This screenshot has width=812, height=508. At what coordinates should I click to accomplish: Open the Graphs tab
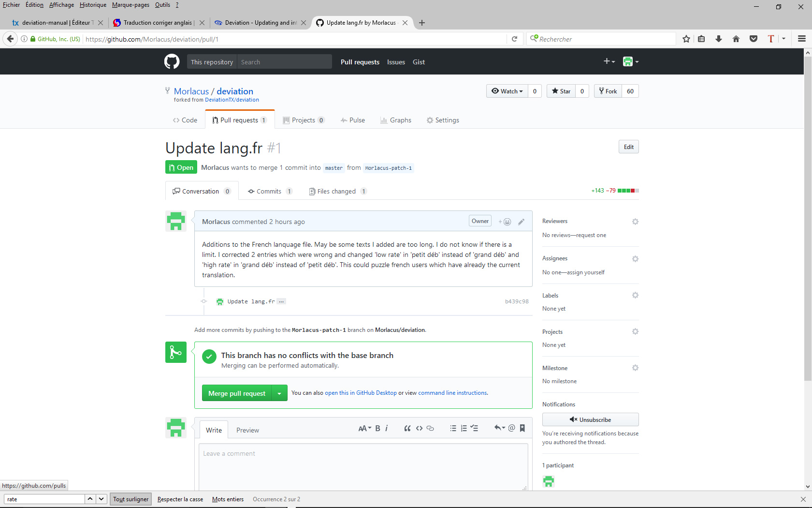pyautogui.click(x=396, y=120)
